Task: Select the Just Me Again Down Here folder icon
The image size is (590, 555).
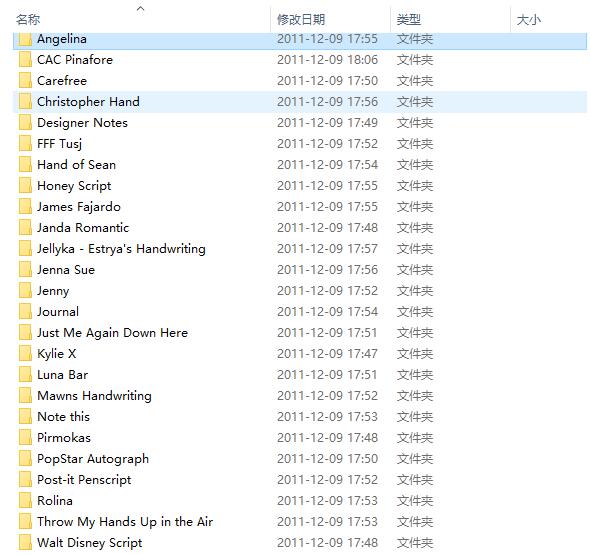Action: pos(25,333)
